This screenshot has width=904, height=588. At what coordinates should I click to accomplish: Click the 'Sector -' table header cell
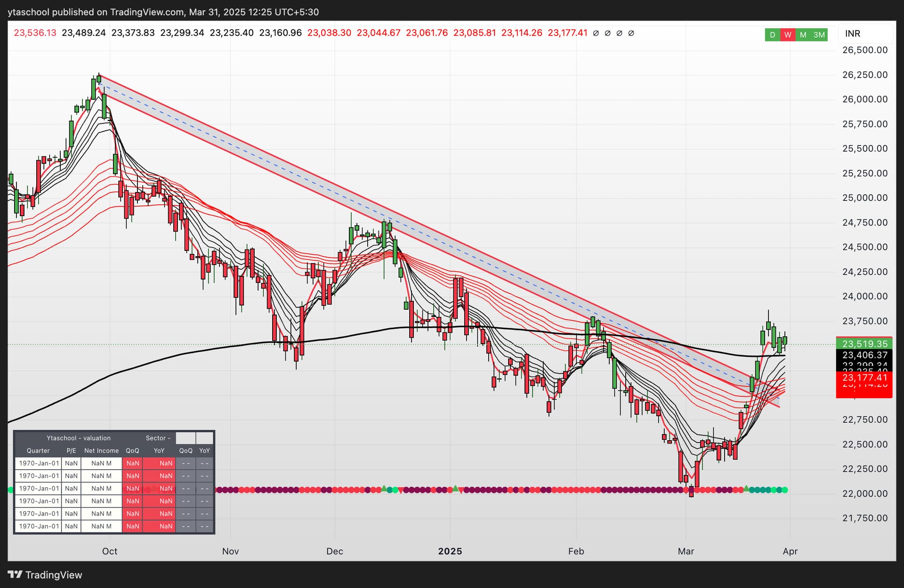tap(158, 438)
